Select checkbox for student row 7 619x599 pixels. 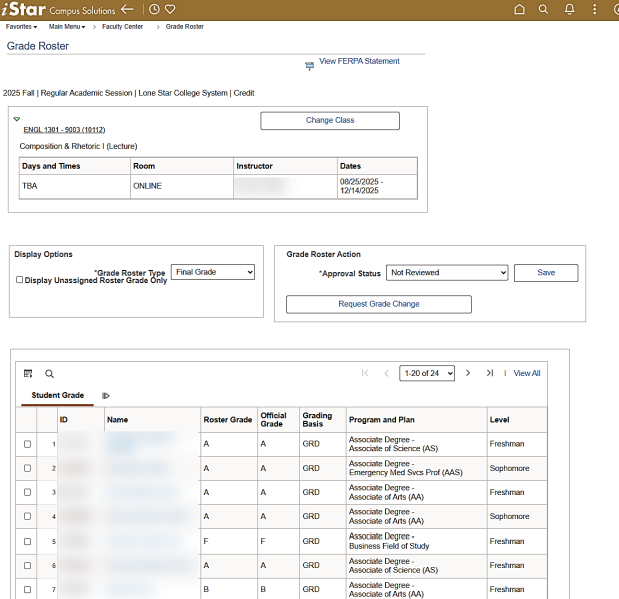pyautogui.click(x=27, y=590)
